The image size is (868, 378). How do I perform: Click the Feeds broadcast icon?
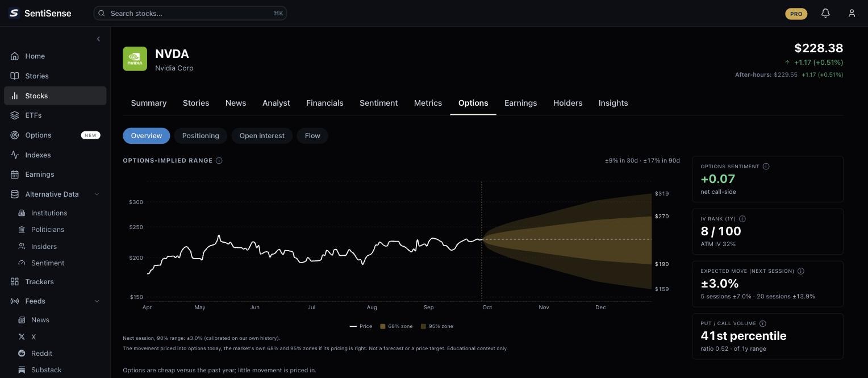(15, 301)
